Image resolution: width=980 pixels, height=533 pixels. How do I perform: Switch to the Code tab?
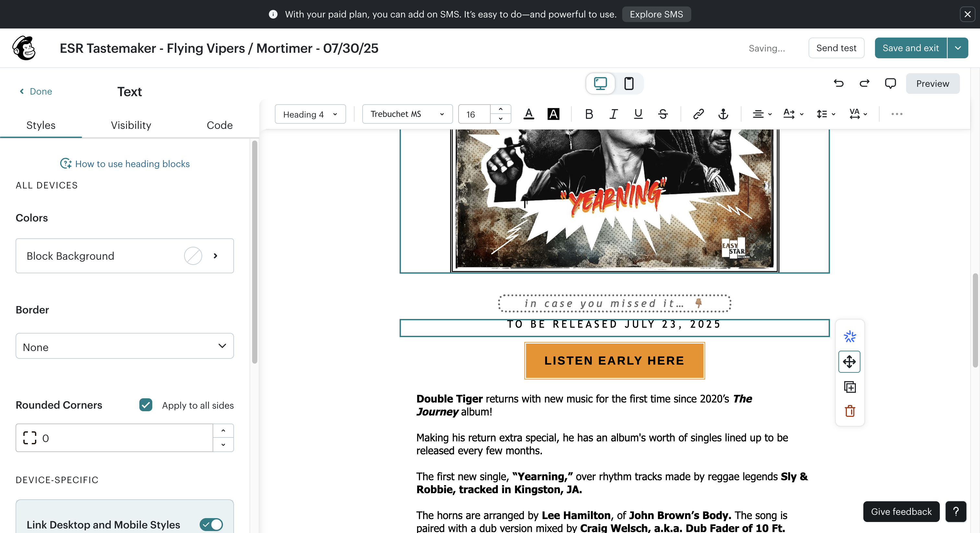219,125
